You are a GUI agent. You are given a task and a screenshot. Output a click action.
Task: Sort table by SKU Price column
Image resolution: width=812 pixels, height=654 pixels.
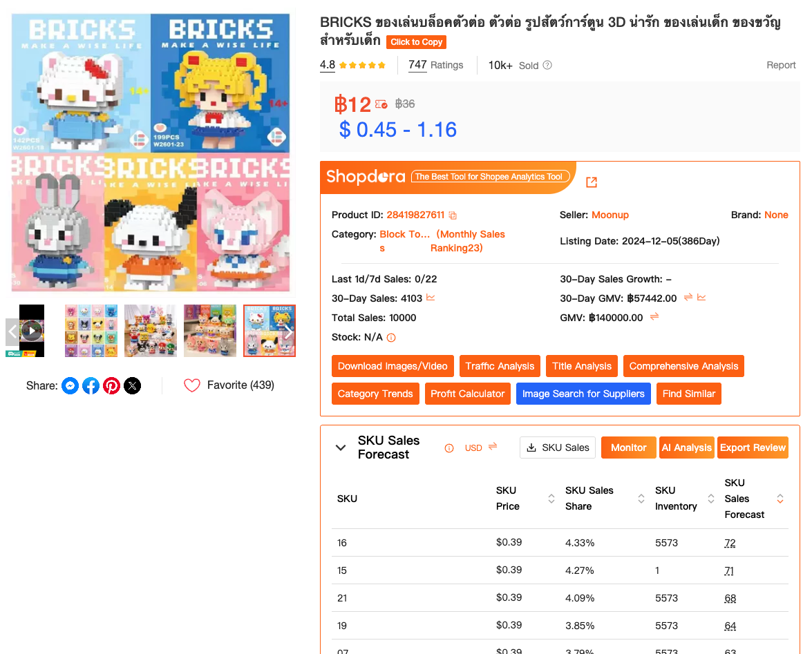[551, 499]
